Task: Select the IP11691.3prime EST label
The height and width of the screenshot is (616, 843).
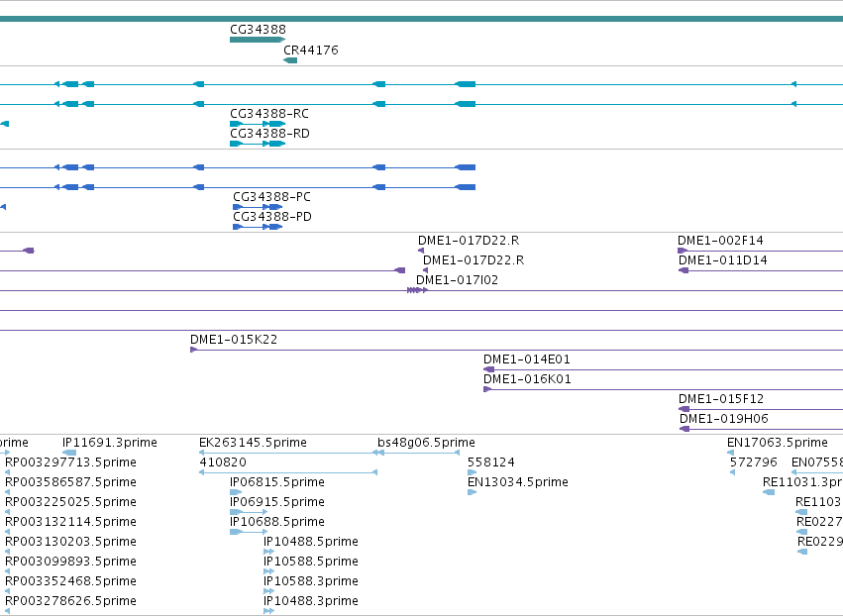Action: click(110, 443)
